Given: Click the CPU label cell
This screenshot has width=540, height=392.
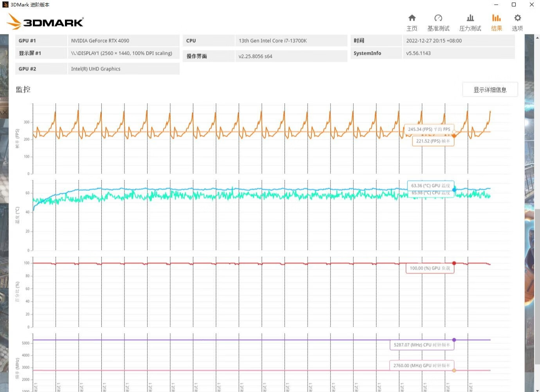Looking at the screenshot, I should point(209,41).
